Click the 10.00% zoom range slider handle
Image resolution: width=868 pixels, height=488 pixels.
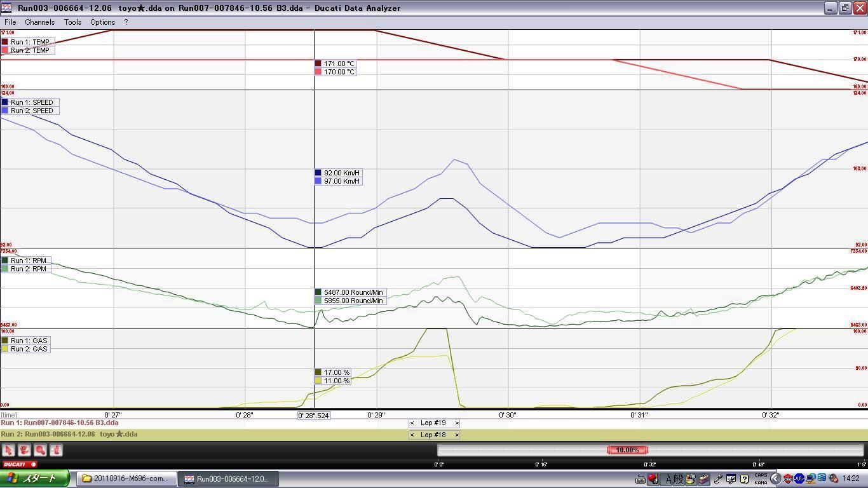coord(627,450)
